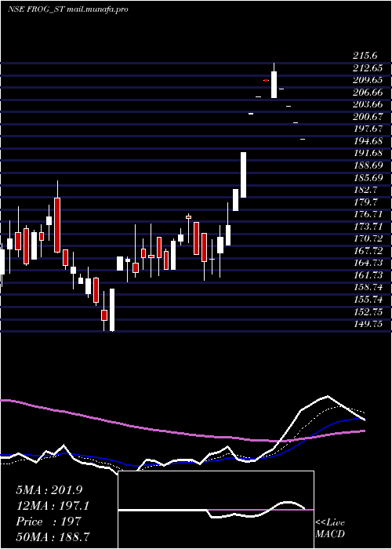Select the 212.65 price level label
The height and width of the screenshot is (549, 392).
click(x=368, y=68)
